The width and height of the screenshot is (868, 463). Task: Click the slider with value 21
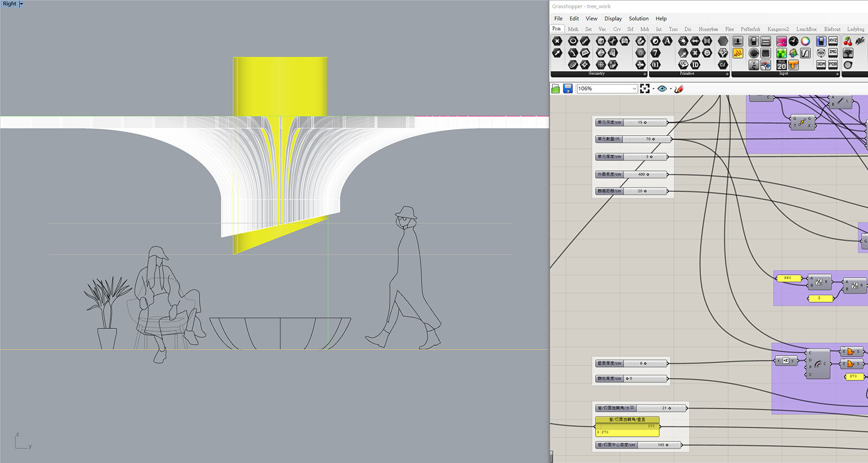click(641, 408)
